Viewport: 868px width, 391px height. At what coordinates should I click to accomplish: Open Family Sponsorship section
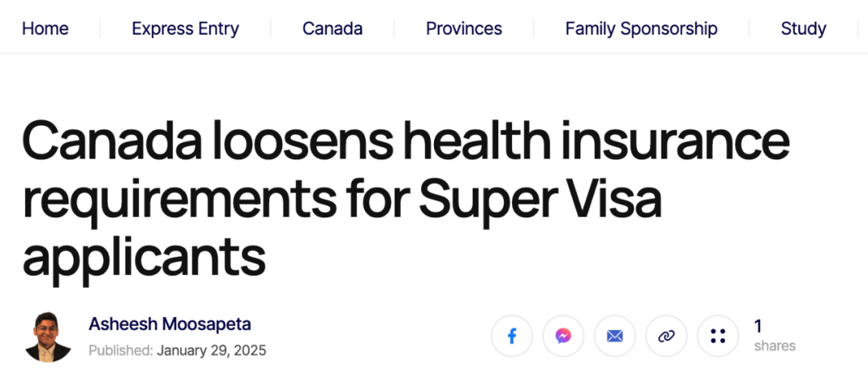[x=641, y=28]
